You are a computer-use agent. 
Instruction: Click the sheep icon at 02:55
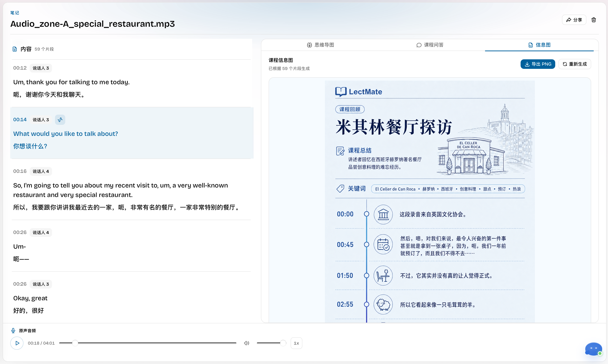coord(383,304)
